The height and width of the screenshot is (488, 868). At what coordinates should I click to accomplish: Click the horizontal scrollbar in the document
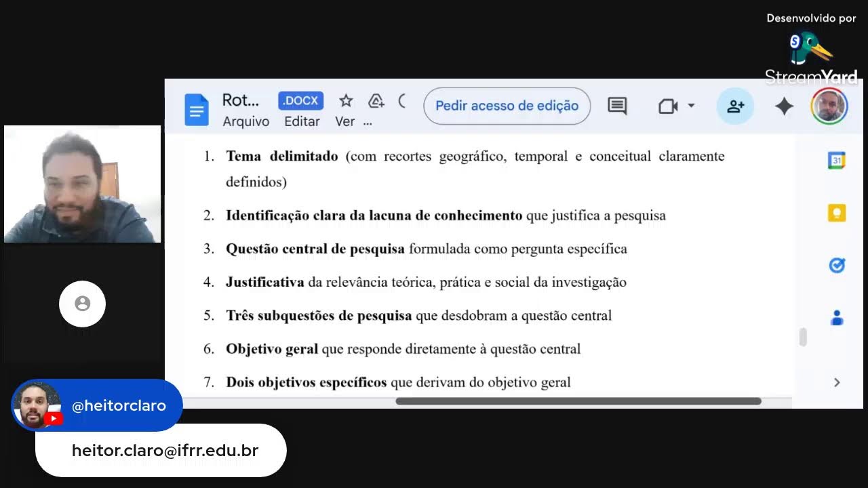tap(578, 401)
